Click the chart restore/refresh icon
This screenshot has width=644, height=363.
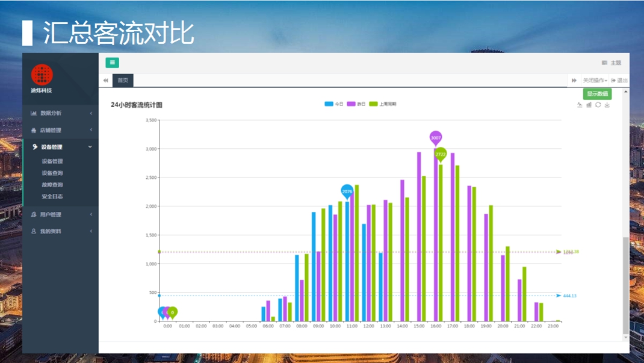coord(598,105)
